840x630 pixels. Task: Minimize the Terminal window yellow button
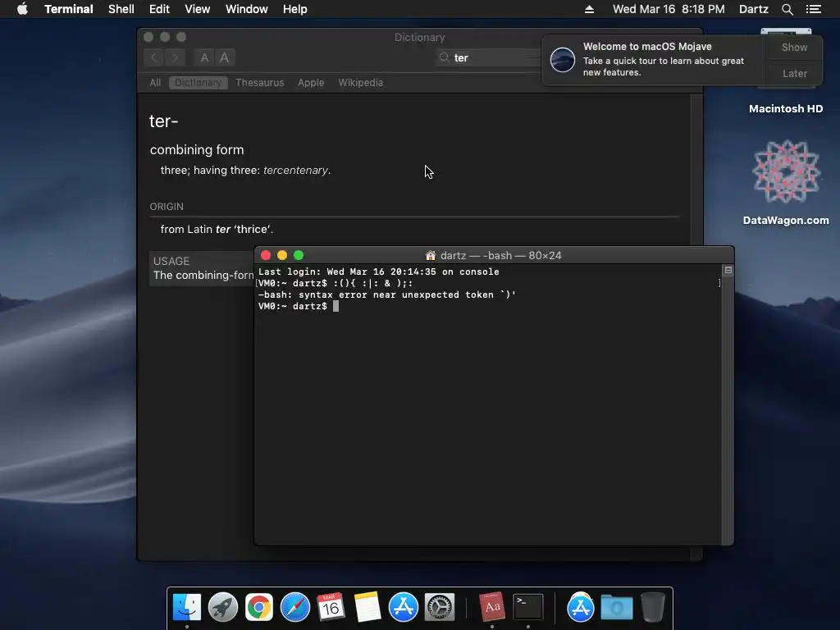(x=282, y=256)
